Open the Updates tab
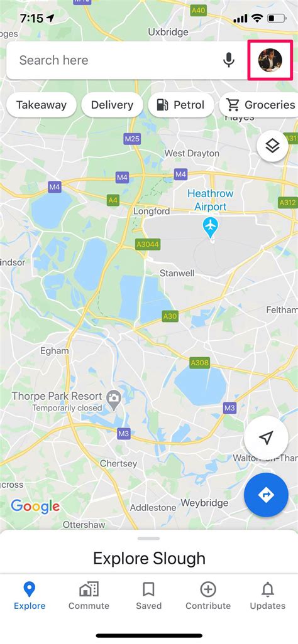 pyautogui.click(x=268, y=596)
